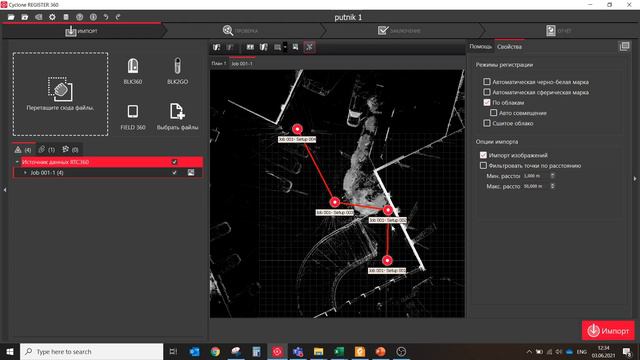
Task: Open the help question-mark icon
Action: 80,17
